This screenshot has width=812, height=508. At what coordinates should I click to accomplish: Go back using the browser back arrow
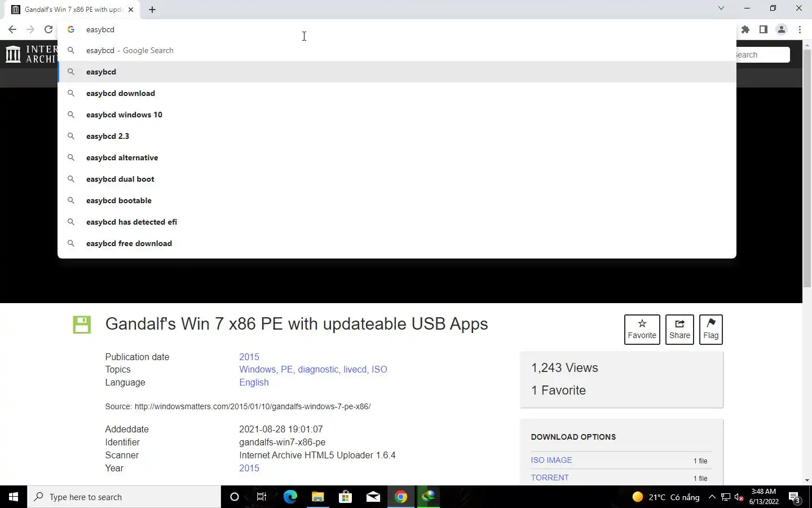pos(12,29)
